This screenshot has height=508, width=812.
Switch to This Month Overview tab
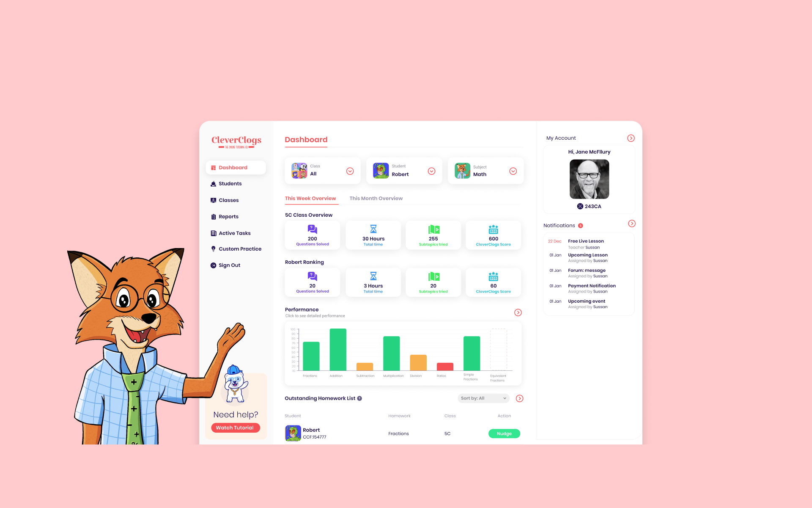[376, 198]
